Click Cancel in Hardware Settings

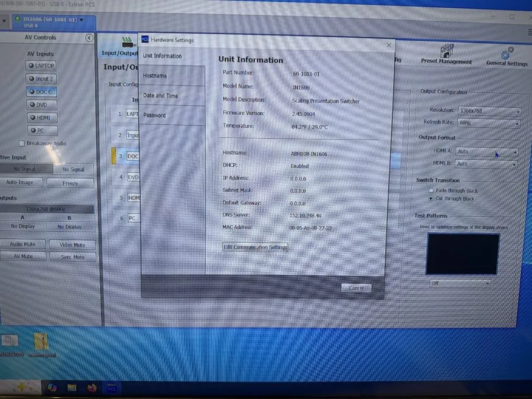tap(356, 288)
